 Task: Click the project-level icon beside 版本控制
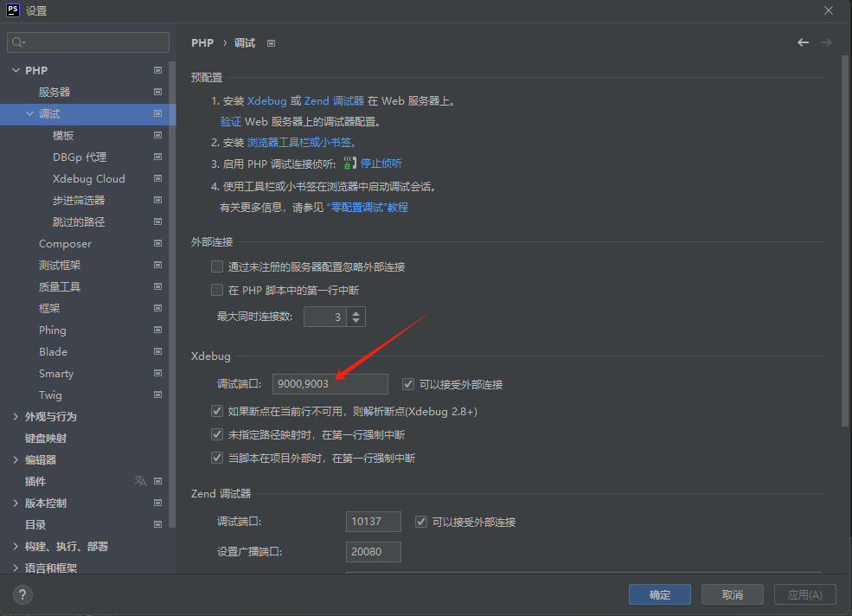coord(157,503)
